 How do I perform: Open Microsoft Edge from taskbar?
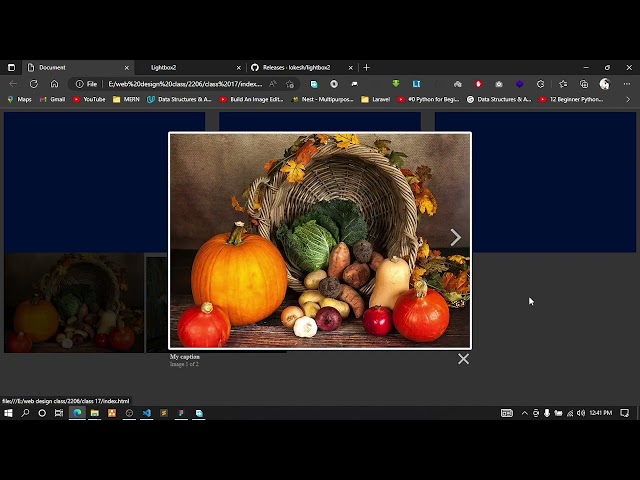(x=77, y=413)
